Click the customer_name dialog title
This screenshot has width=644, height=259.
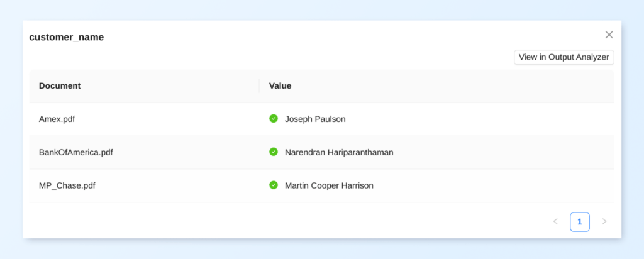(x=67, y=37)
